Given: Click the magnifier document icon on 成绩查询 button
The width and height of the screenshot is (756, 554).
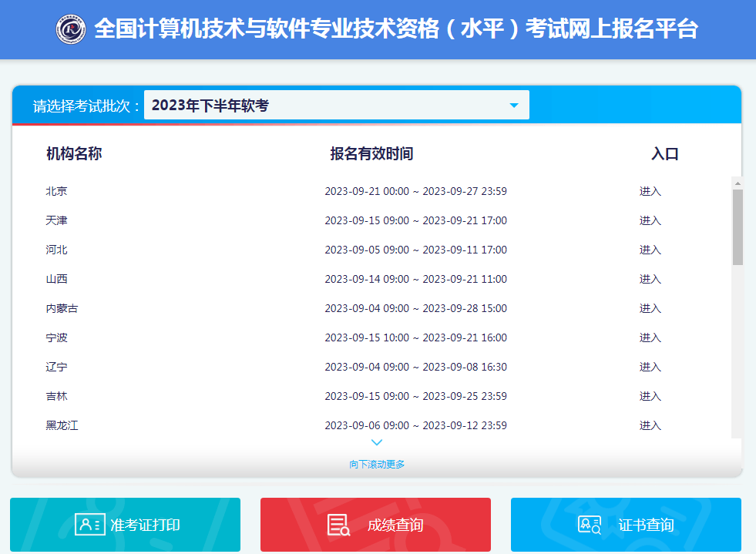Looking at the screenshot, I should coord(337,525).
